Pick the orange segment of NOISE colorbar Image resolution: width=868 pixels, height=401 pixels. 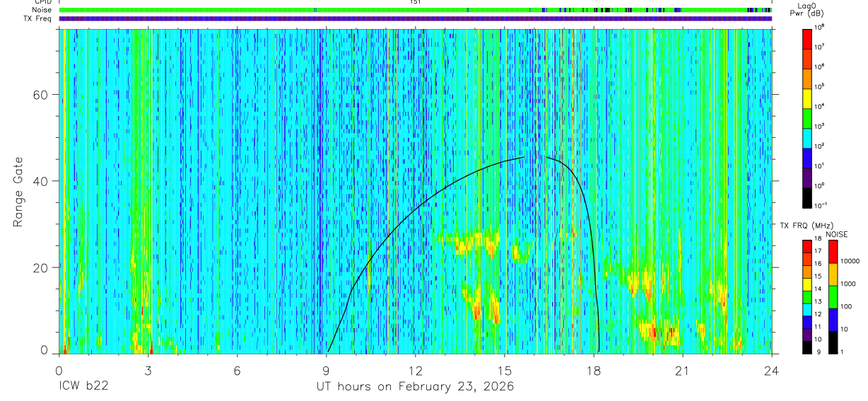[x=833, y=274]
